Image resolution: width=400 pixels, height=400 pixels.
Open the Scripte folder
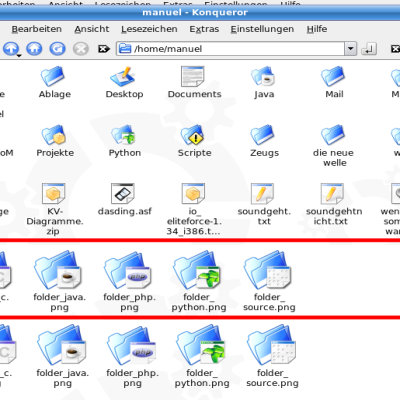tap(194, 141)
